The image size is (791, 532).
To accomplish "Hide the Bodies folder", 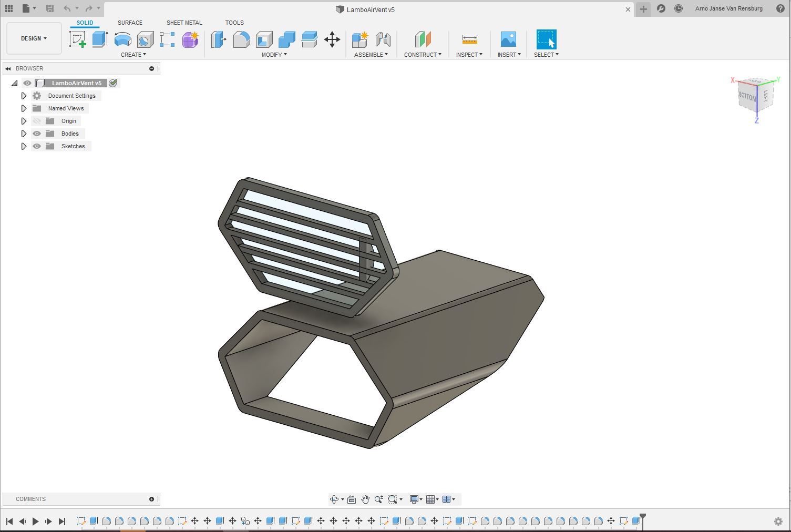I will (x=37, y=134).
